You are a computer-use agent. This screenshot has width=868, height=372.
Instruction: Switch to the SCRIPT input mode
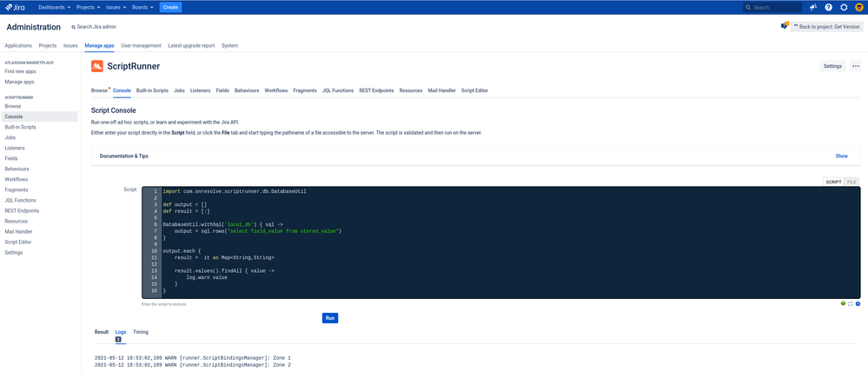click(833, 182)
